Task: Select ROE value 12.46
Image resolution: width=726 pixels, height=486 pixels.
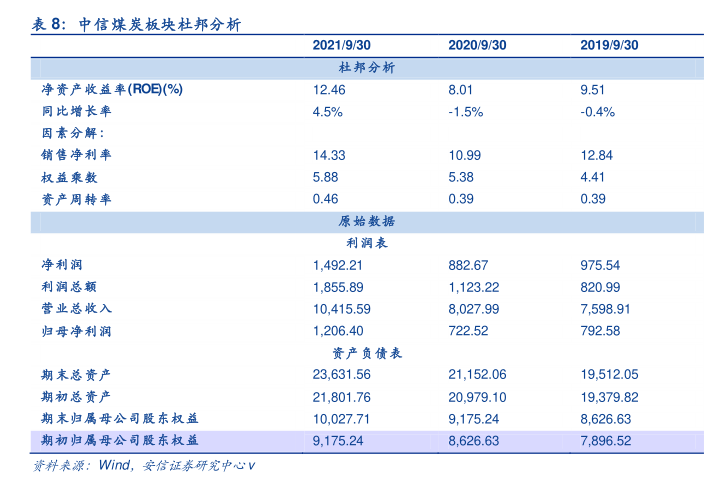Action: coord(329,89)
